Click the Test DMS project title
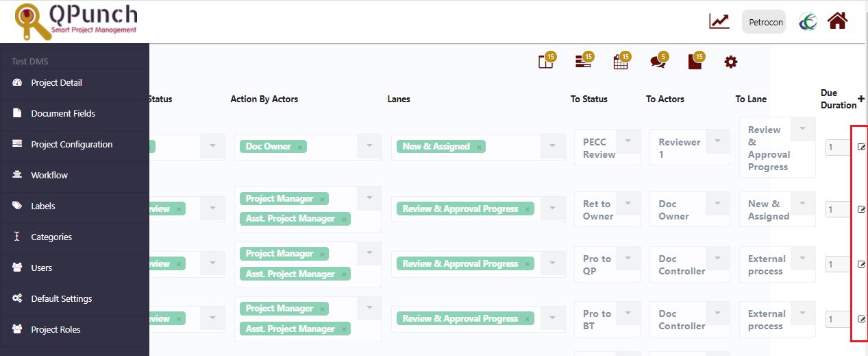Screen dimensions: 868x356 click(29, 62)
